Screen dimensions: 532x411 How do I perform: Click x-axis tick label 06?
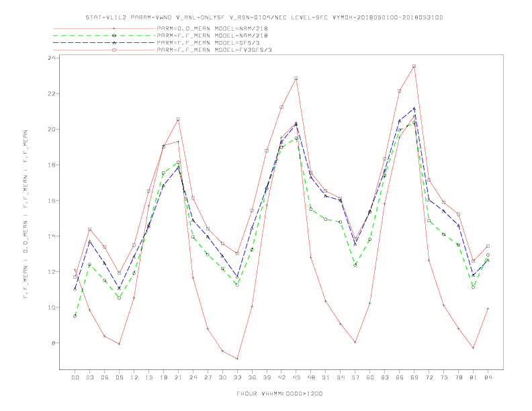tap(105, 377)
